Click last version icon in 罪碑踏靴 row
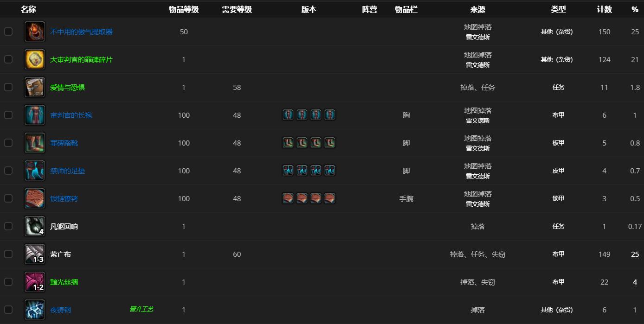644x324 pixels. point(330,143)
